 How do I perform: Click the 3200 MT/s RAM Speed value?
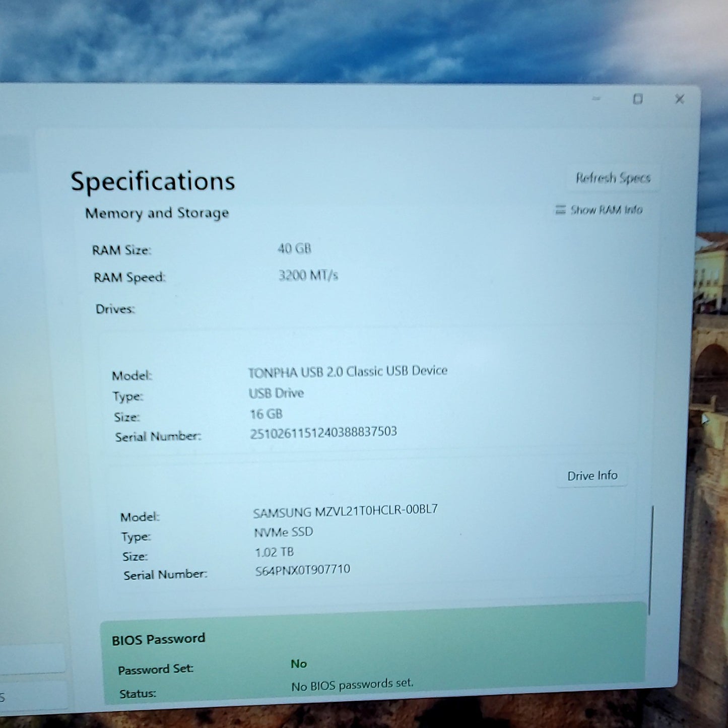click(x=308, y=275)
